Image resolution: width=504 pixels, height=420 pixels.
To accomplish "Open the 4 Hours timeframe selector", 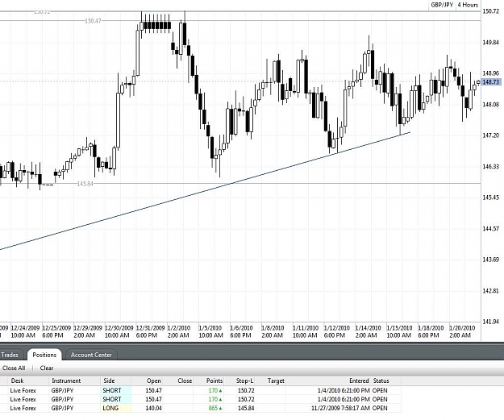I will pos(468,5).
